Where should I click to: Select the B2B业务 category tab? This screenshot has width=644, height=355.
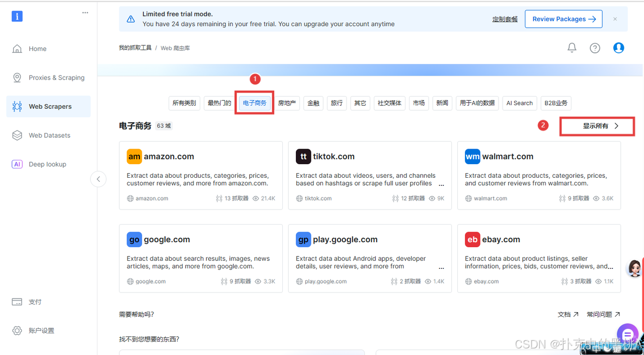tap(556, 103)
